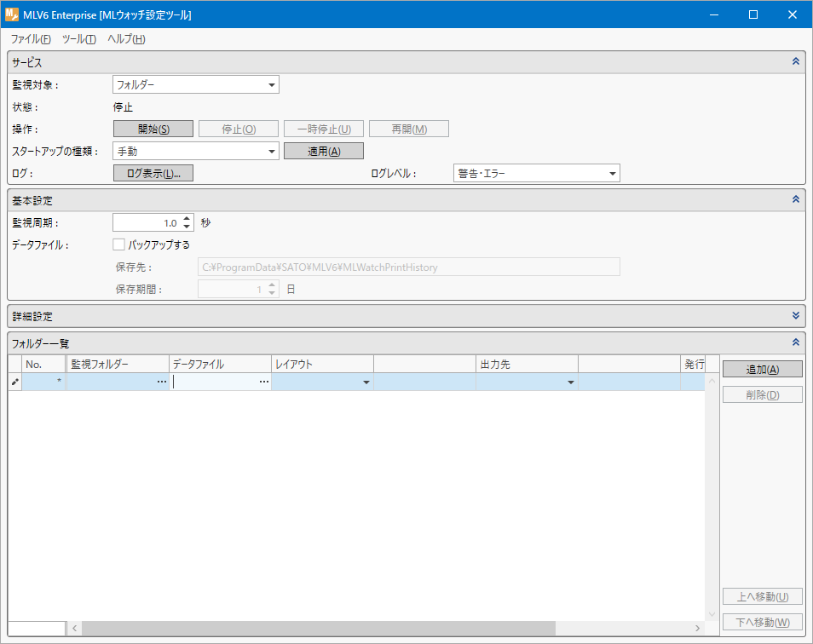Click the 出力先 column header
Image resolution: width=813 pixels, height=644 pixels.
click(x=527, y=365)
